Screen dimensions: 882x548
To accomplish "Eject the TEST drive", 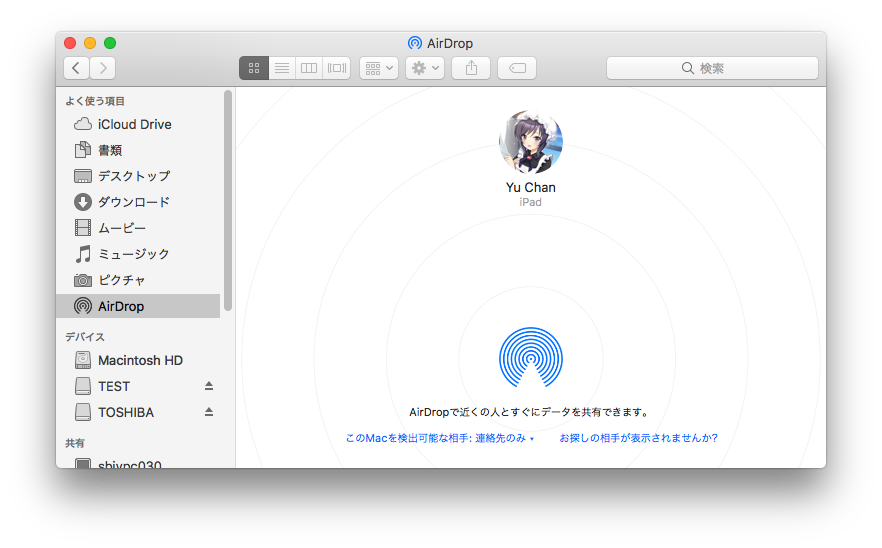I will [x=209, y=386].
